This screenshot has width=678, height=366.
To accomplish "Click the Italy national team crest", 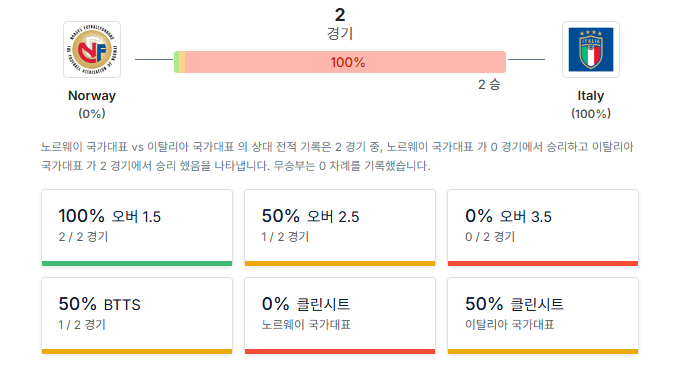I will pyautogui.click(x=591, y=49).
